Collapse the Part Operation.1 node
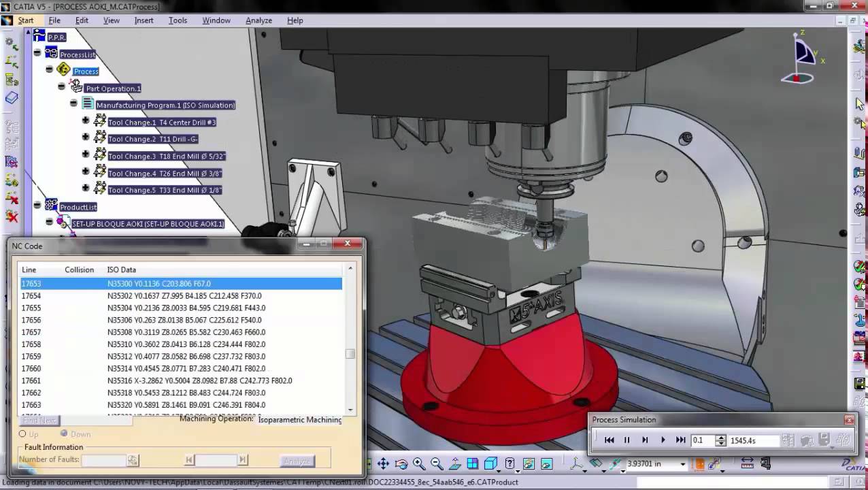 [x=61, y=86]
